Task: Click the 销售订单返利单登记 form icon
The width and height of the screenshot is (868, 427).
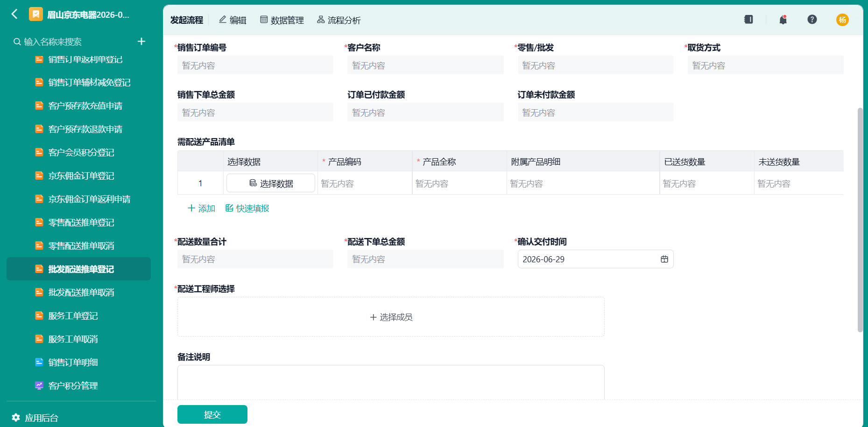Action: (39, 59)
